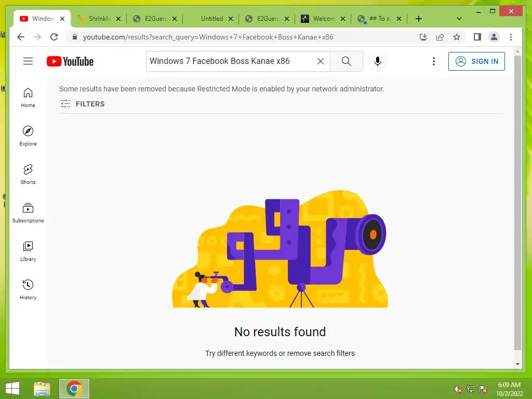Close the active YouTube tab
532x399 pixels.
click(62, 19)
